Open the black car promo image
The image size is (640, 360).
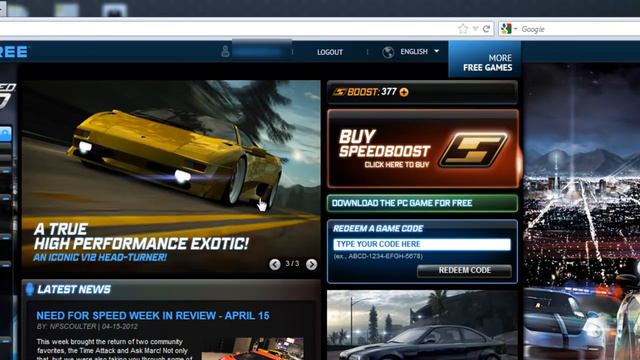coord(422,325)
